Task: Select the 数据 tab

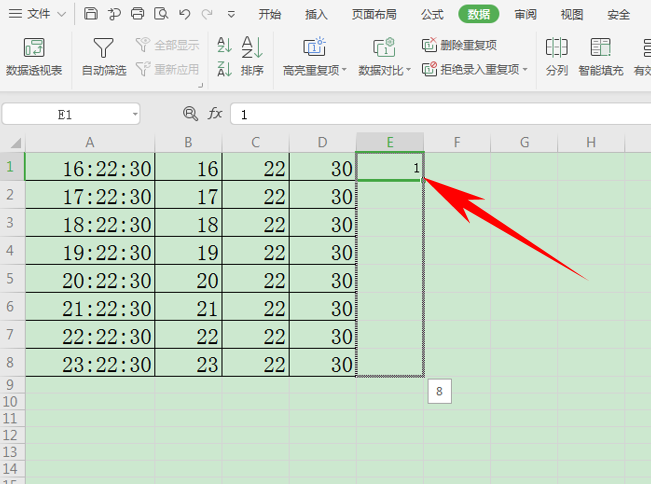Action: tap(479, 15)
